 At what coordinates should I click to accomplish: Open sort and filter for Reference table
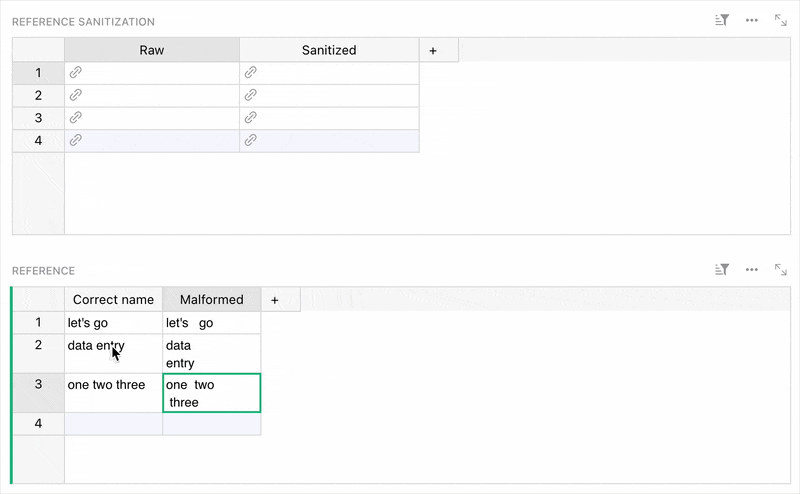point(722,270)
